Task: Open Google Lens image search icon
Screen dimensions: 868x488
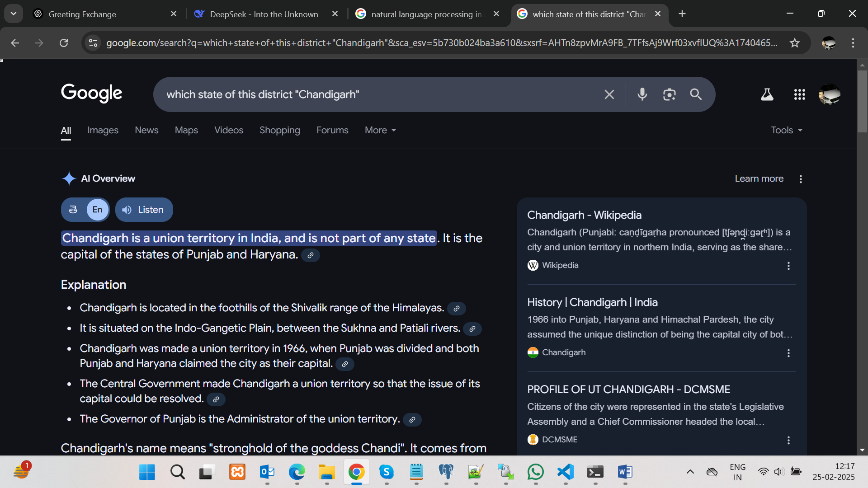Action: tap(669, 94)
